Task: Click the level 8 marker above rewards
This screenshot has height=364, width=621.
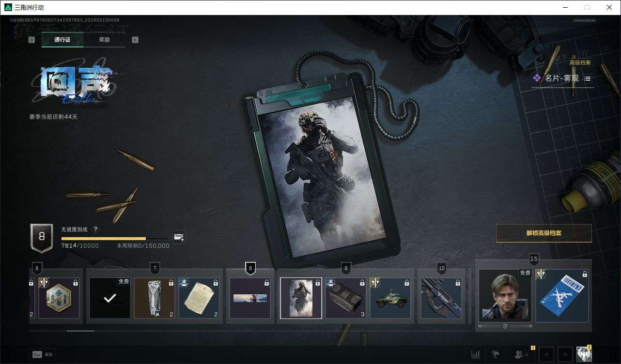Action: [x=250, y=268]
